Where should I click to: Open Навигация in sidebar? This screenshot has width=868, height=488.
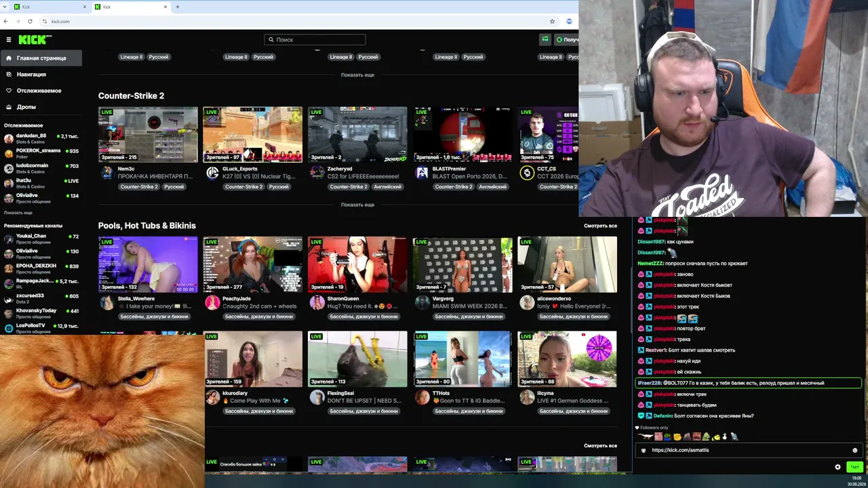pos(41,74)
